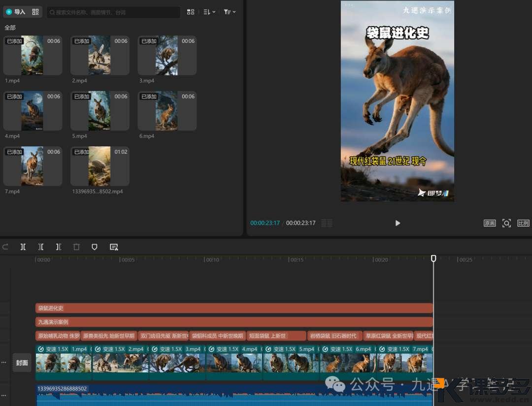The image size is (532, 406).
Task: Click the 导入 import button
Action: point(16,12)
